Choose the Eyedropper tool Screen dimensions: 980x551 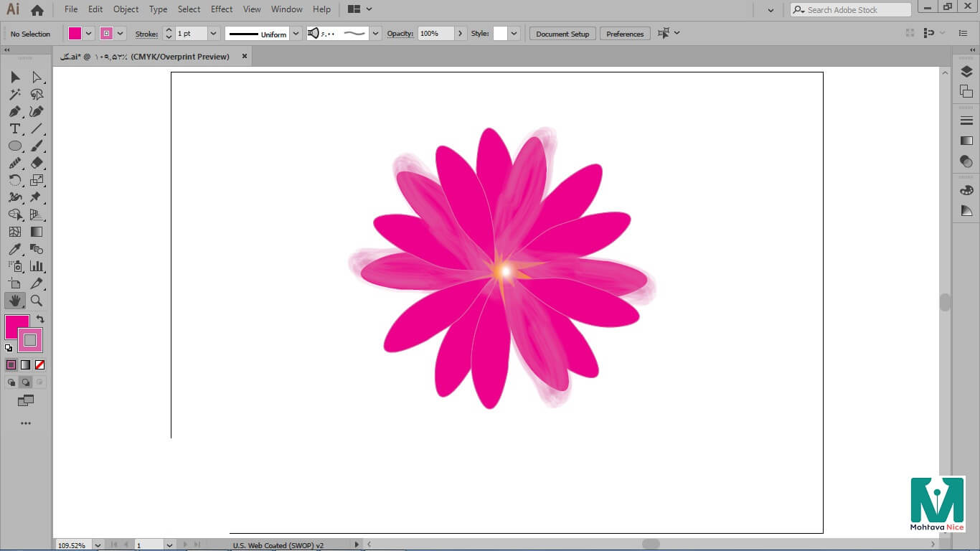(14, 250)
